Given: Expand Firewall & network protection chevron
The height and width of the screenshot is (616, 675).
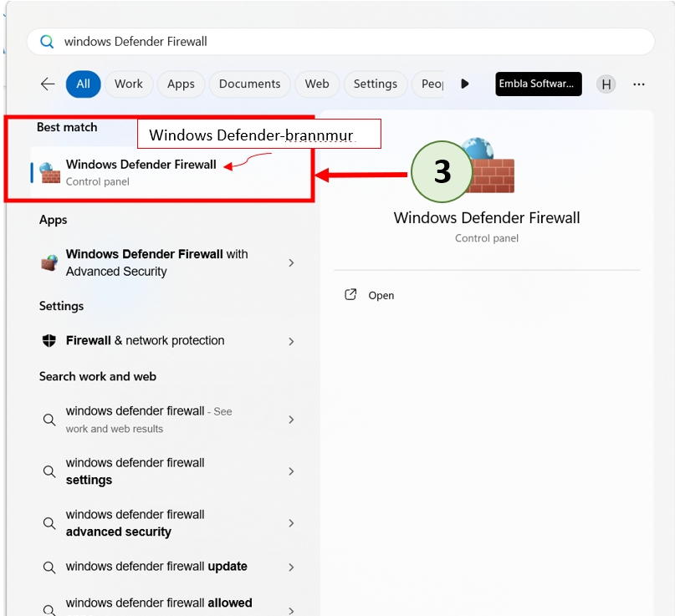Looking at the screenshot, I should [x=291, y=341].
